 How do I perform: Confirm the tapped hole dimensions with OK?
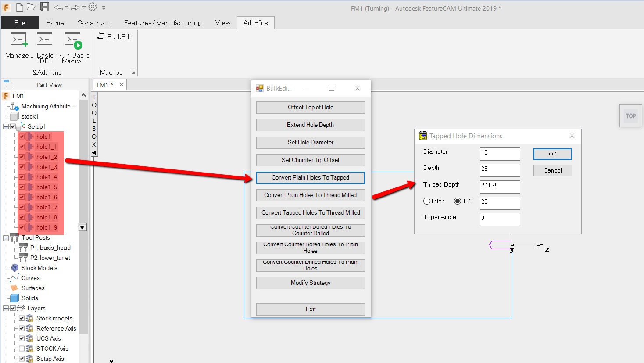(x=552, y=154)
